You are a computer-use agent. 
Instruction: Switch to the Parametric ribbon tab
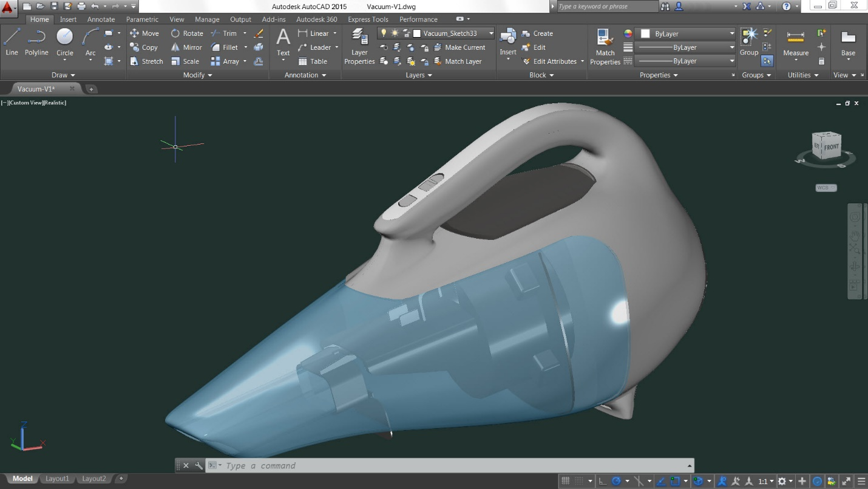click(142, 19)
